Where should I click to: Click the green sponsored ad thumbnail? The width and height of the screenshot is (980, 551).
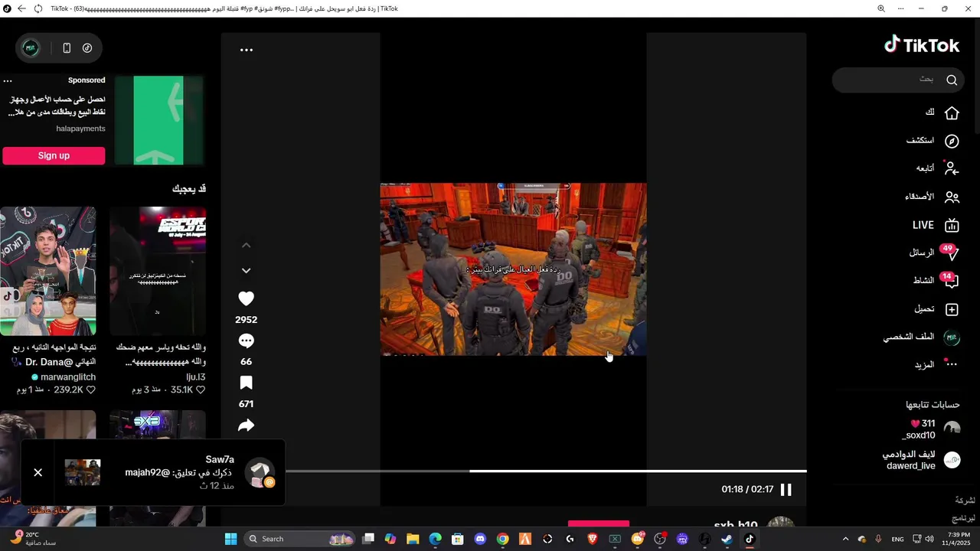[x=158, y=120]
